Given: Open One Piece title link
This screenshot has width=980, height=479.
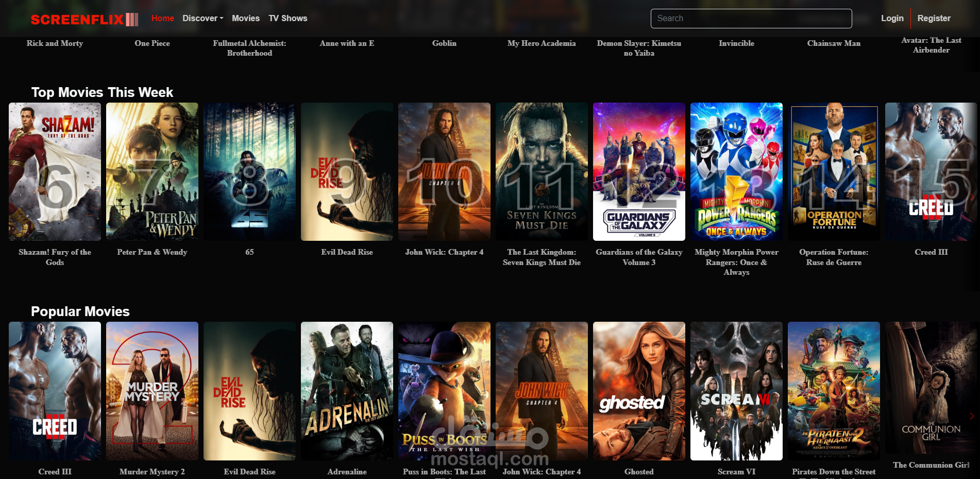Looking at the screenshot, I should coord(152,43).
